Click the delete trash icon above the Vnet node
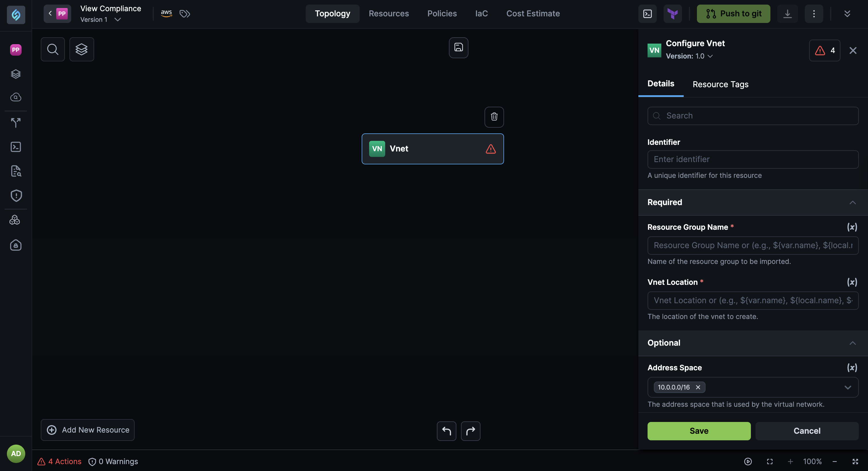This screenshot has width=868, height=471. coord(494,117)
